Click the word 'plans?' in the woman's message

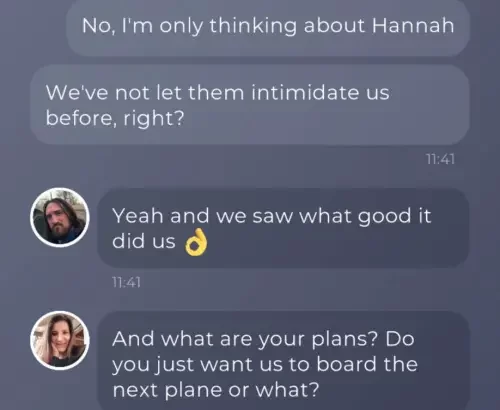point(345,339)
